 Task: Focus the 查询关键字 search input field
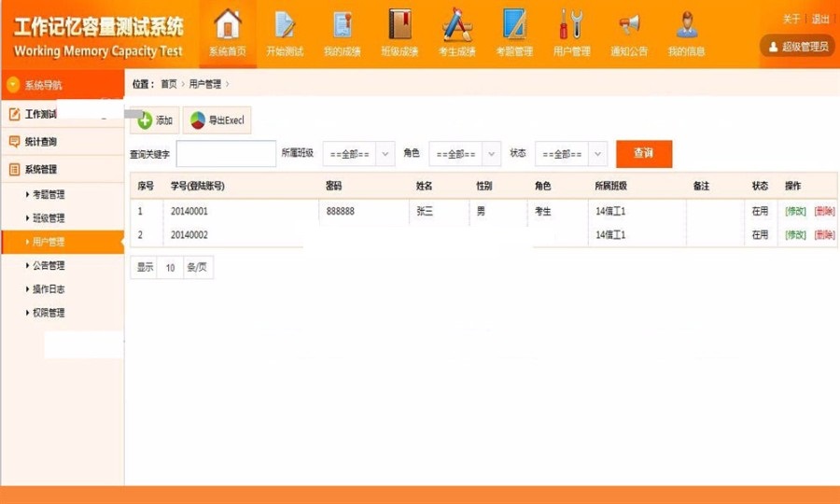click(x=225, y=154)
